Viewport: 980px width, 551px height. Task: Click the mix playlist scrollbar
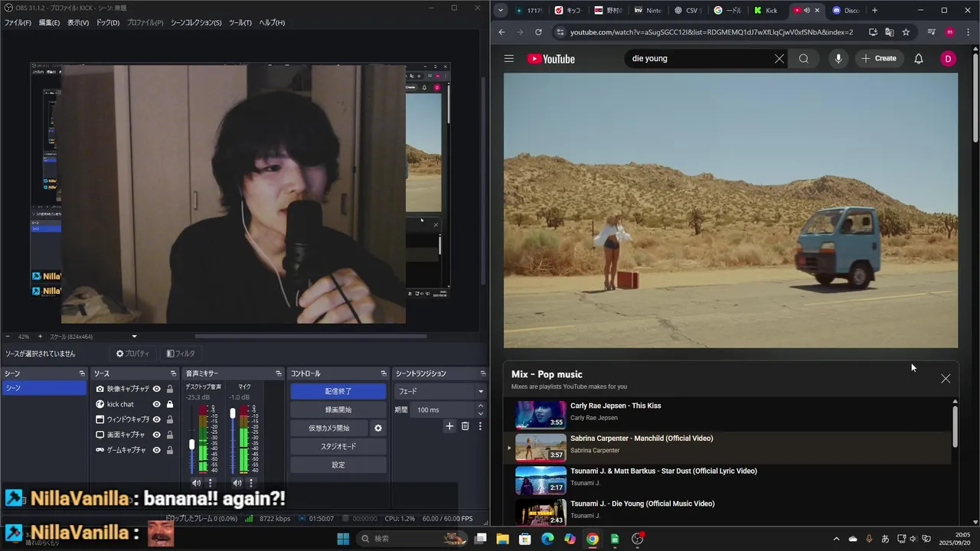tap(955, 425)
